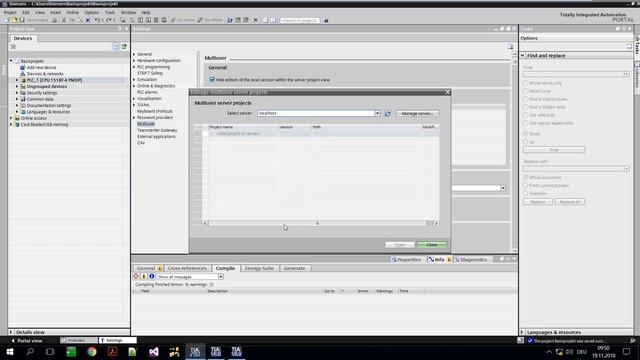Click the Replace all button
The width and height of the screenshot is (640, 360).
tap(570, 202)
